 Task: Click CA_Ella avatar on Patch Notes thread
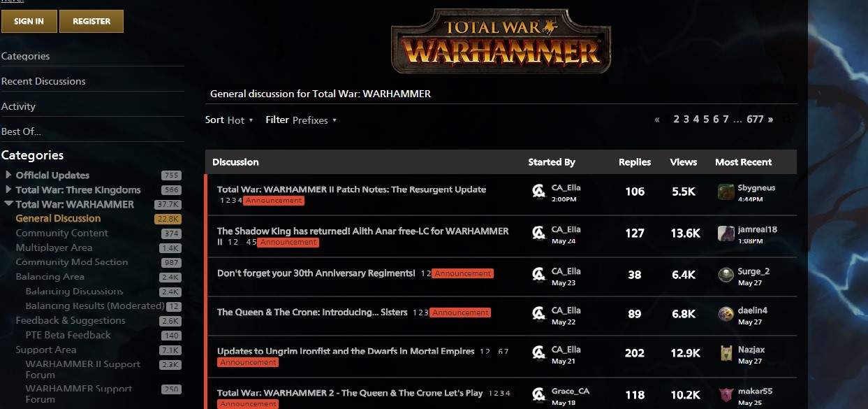538,191
